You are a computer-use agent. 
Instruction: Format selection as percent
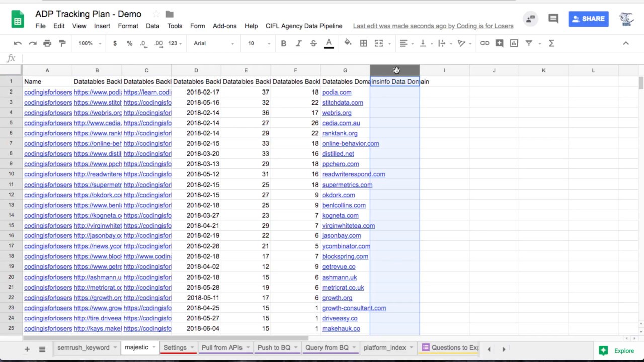coord(129,43)
